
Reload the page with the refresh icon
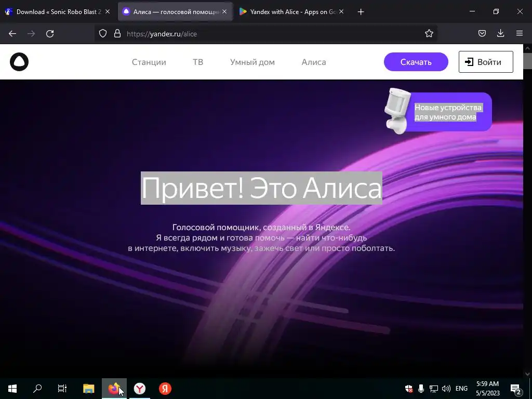pyautogui.click(x=50, y=34)
